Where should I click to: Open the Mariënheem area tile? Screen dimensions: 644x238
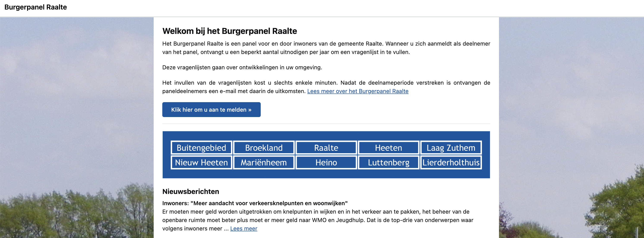click(264, 162)
